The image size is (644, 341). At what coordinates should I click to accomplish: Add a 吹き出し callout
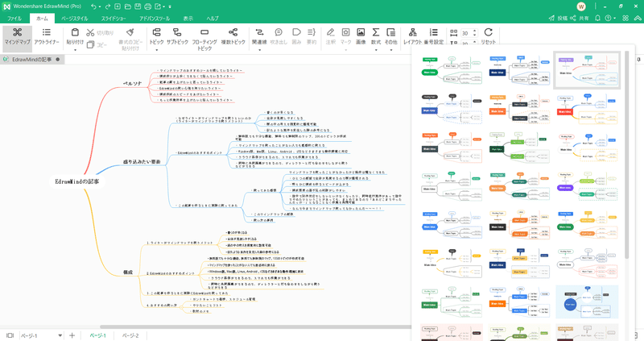point(279,35)
